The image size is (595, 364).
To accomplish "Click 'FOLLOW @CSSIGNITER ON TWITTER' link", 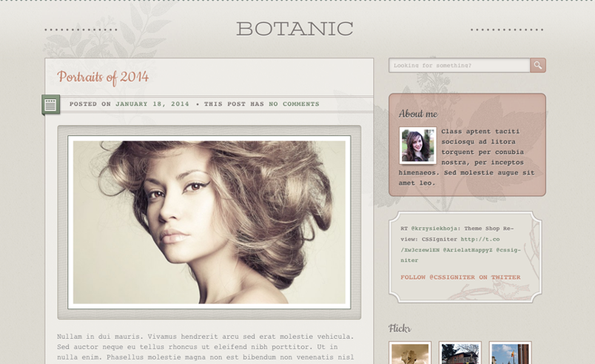I will [460, 277].
